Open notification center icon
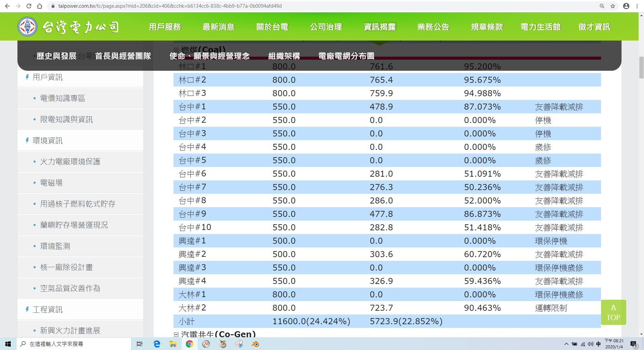Image resolution: width=644 pixels, height=350 pixels. coord(634,344)
